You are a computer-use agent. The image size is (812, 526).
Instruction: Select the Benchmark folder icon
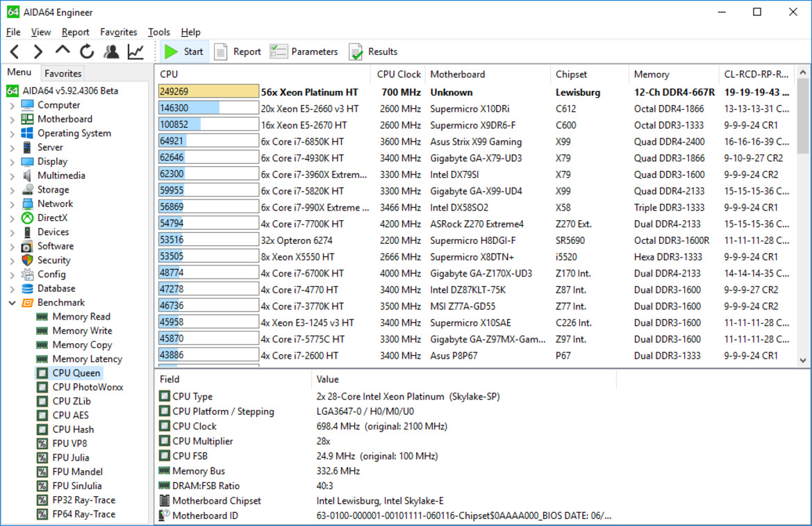28,303
